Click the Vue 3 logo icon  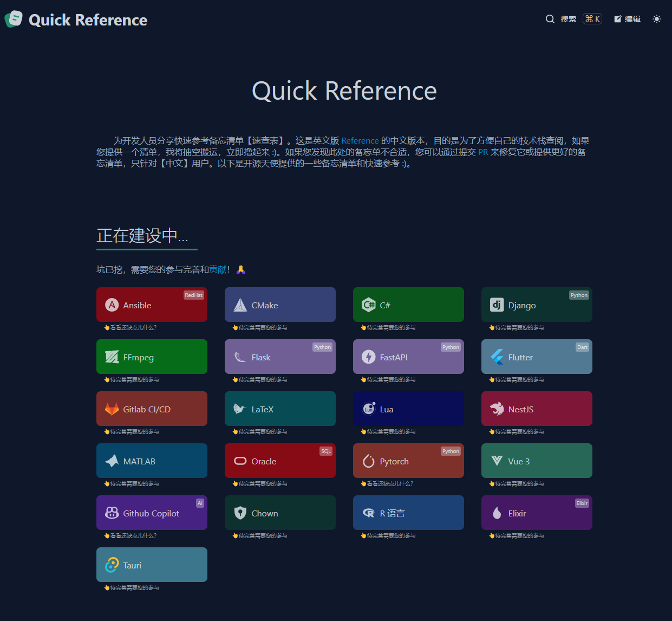pyautogui.click(x=497, y=461)
